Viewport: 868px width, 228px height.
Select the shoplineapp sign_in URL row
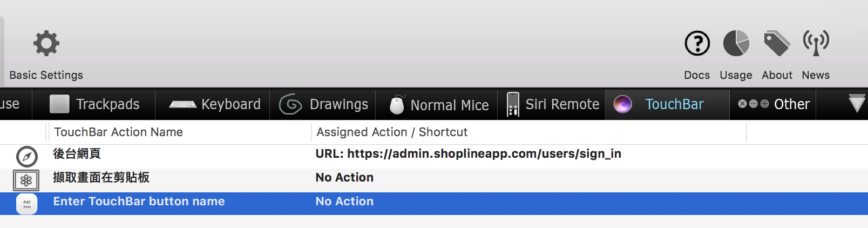pos(468,154)
